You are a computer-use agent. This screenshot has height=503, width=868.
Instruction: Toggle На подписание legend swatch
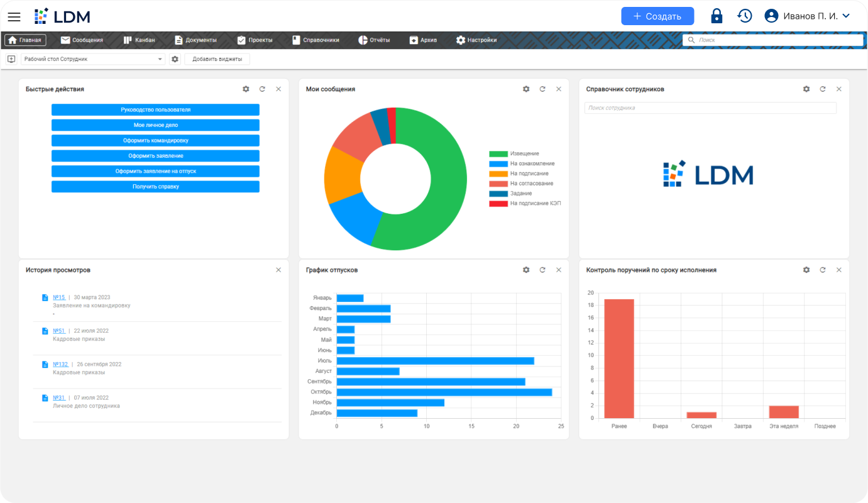click(498, 174)
